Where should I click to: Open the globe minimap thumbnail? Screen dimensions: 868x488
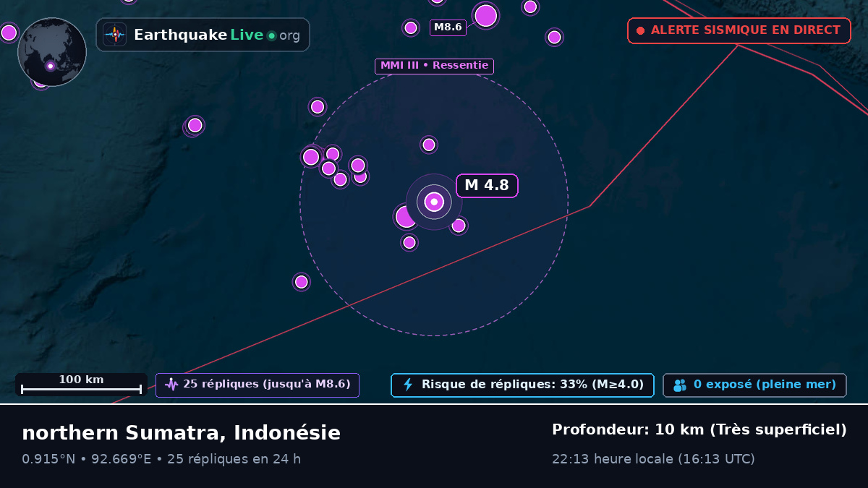click(52, 52)
